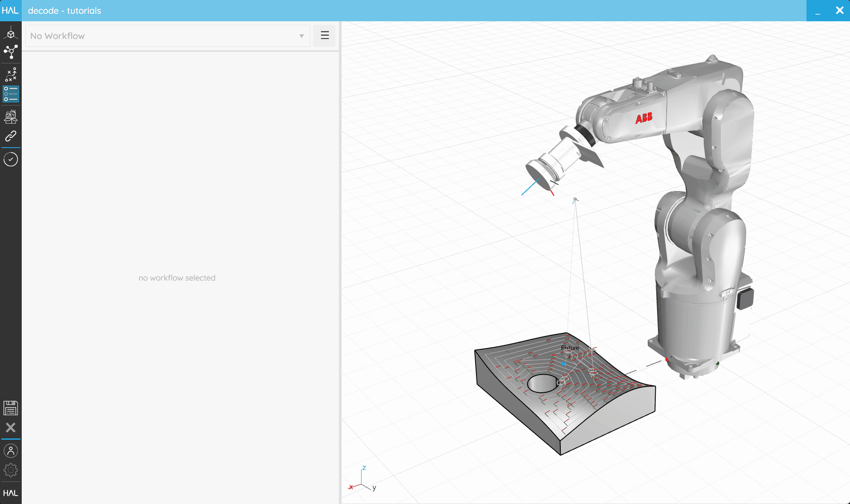Click the HAL logo at sidebar bottom
This screenshot has height=504, width=850.
coord(11,493)
